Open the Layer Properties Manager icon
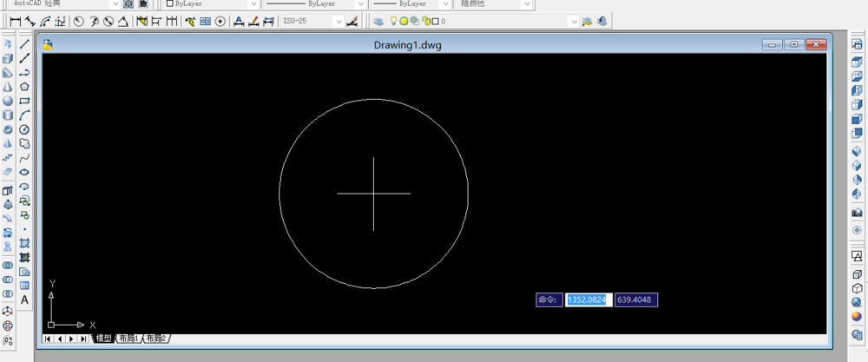Screen dimensions: 868x362 378,22
